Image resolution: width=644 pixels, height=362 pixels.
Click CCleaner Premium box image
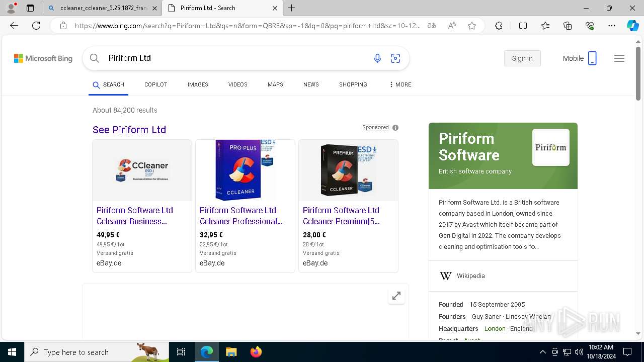click(x=348, y=170)
